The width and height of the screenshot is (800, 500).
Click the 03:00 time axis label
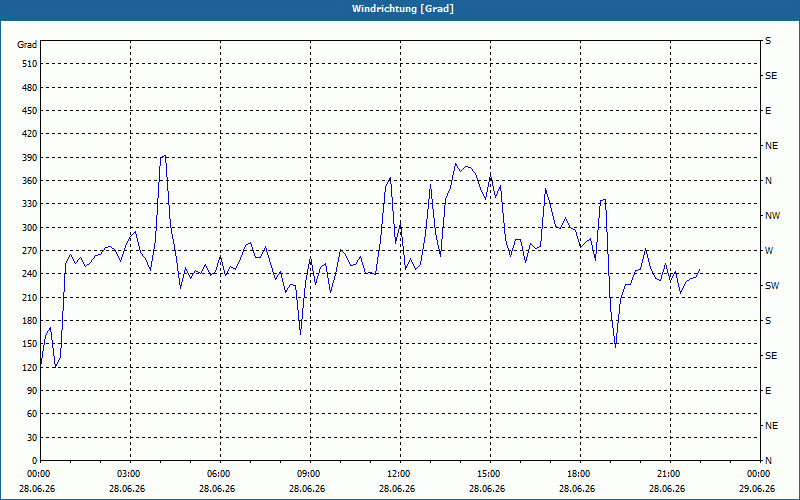tap(130, 473)
